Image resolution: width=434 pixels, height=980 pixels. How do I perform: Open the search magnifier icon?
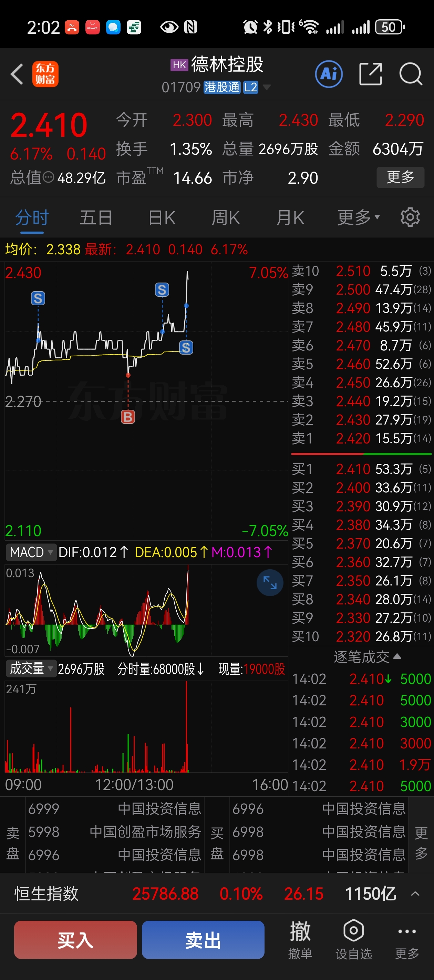click(x=411, y=74)
